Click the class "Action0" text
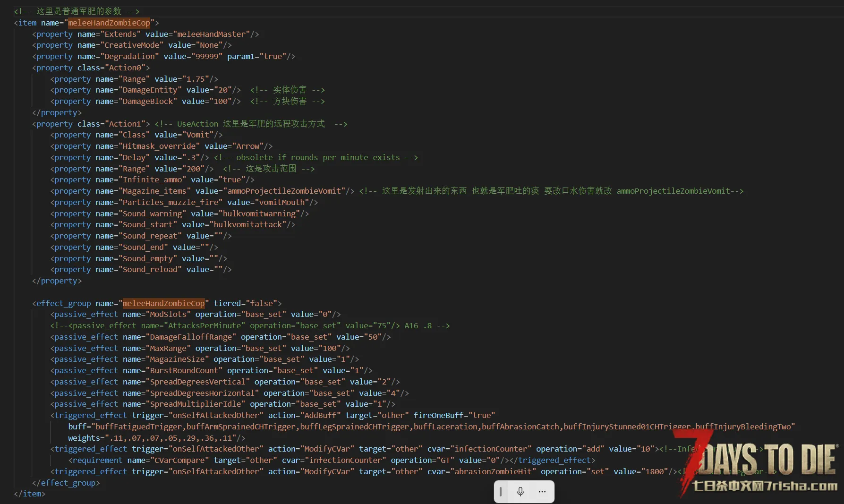Screen dimensions: 844x504 (x=125, y=68)
